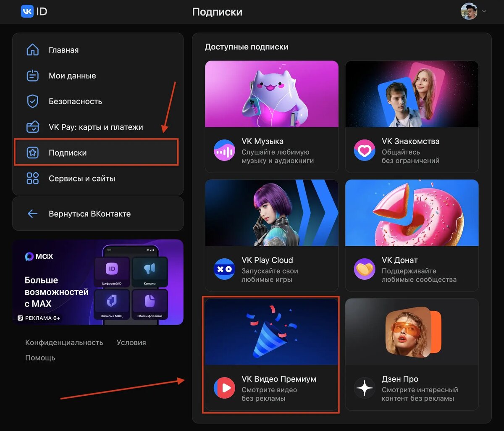
Task: Click Каналы tile in banner
Action: pyautogui.click(x=150, y=272)
